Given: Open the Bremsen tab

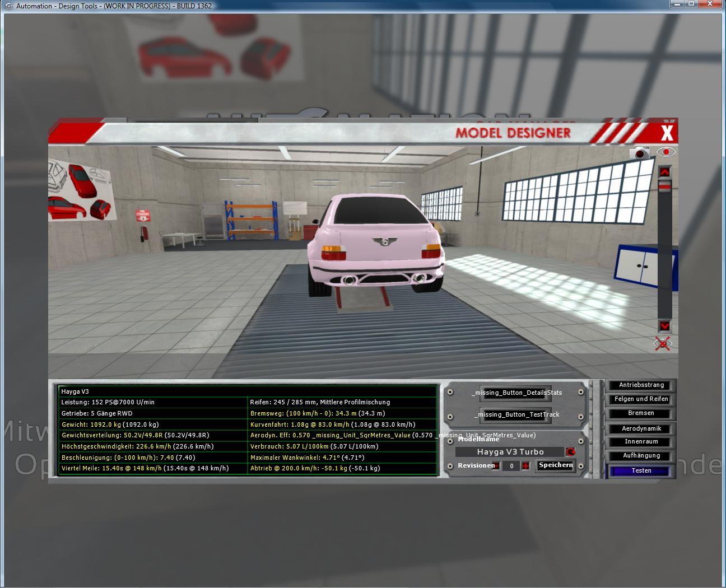Looking at the screenshot, I should tap(641, 413).
